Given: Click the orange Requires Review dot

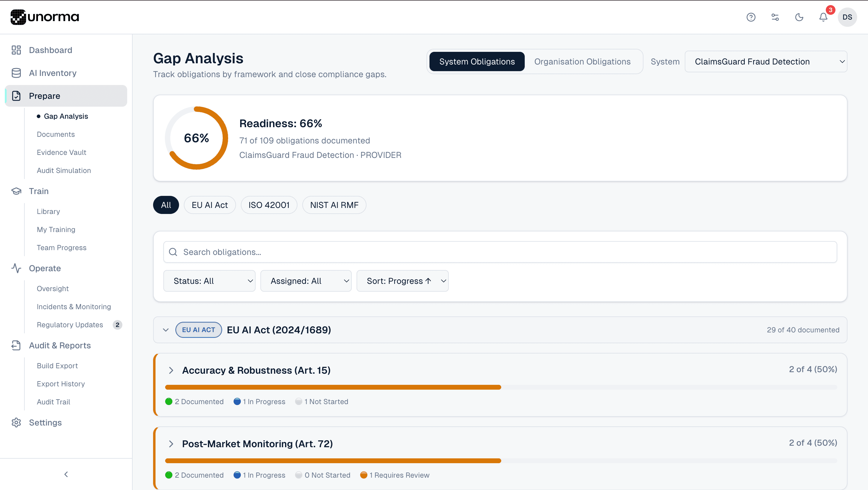Looking at the screenshot, I should click(x=363, y=475).
